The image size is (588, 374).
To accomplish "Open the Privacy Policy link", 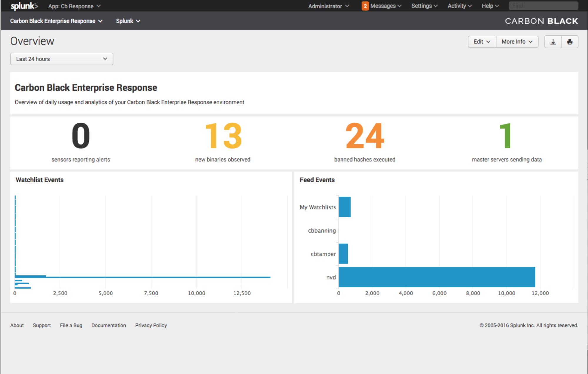I will pyautogui.click(x=151, y=325).
